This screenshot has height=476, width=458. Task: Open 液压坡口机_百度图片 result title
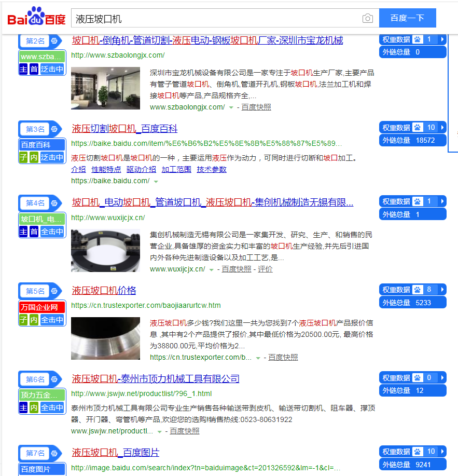tap(116, 453)
